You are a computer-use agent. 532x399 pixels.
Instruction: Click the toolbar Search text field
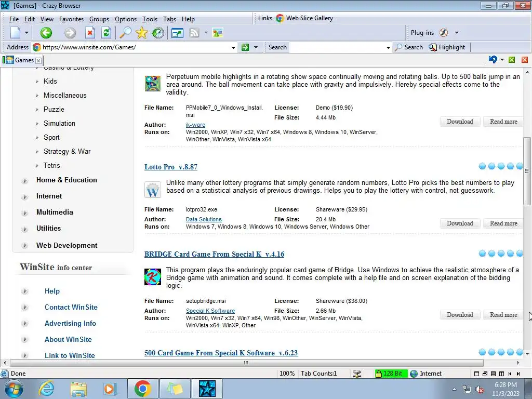click(x=337, y=47)
